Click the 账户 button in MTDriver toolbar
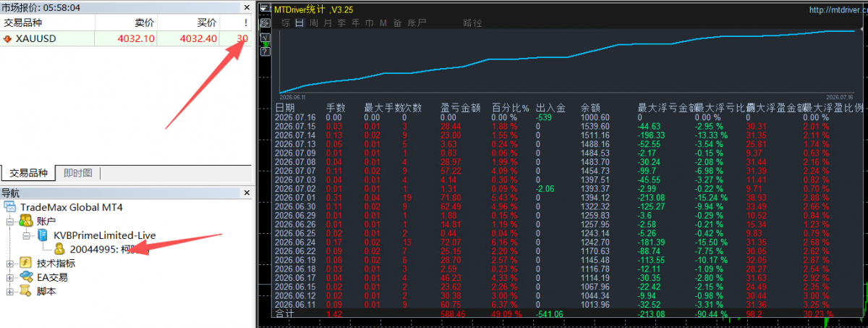The width and height of the screenshot is (868, 328). pyautogui.click(x=417, y=23)
